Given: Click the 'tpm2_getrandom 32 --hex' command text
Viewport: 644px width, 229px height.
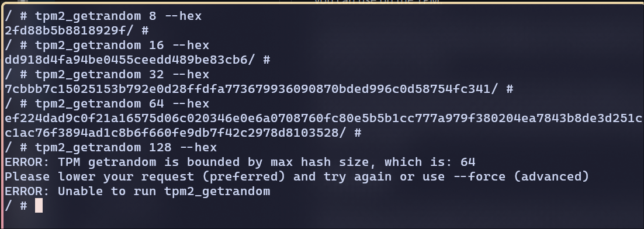Looking at the screenshot, I should pos(122,74).
